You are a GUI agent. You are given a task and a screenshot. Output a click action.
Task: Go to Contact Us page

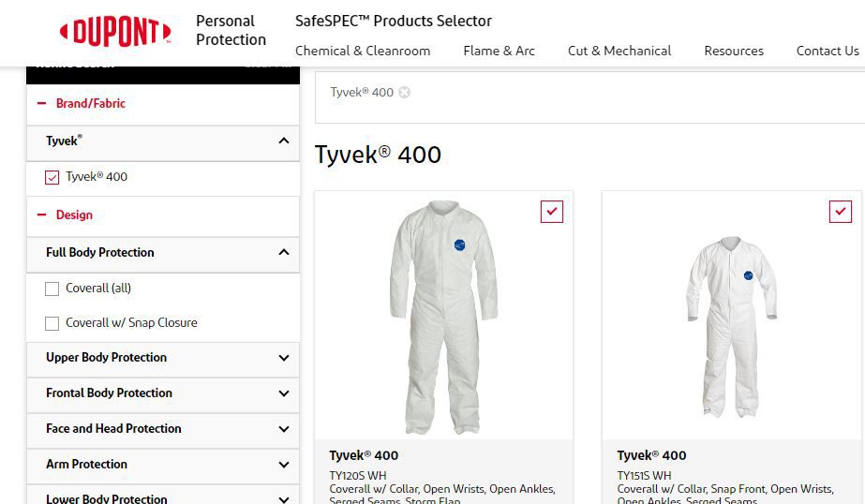(x=827, y=51)
